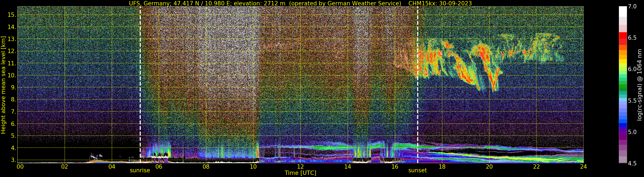The width and height of the screenshot is (644, 177).
Task: Click the 14. height tick label
Action: click(12, 27)
